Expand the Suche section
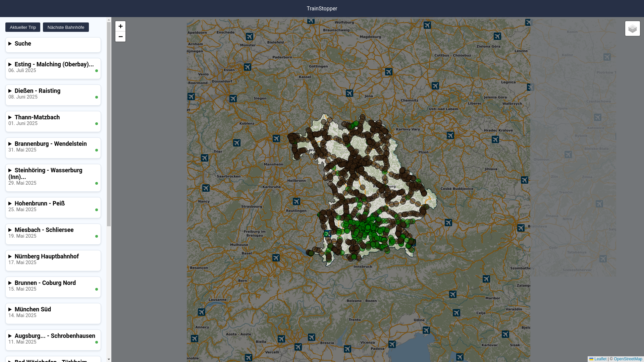The height and width of the screenshot is (362, 644). (53, 44)
